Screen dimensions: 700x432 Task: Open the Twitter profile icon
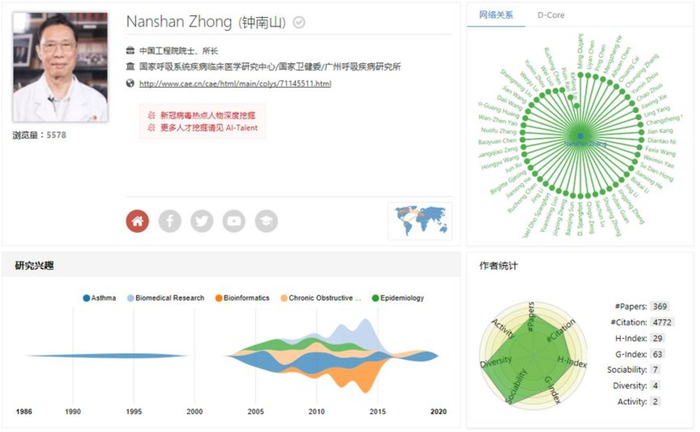tap(202, 220)
